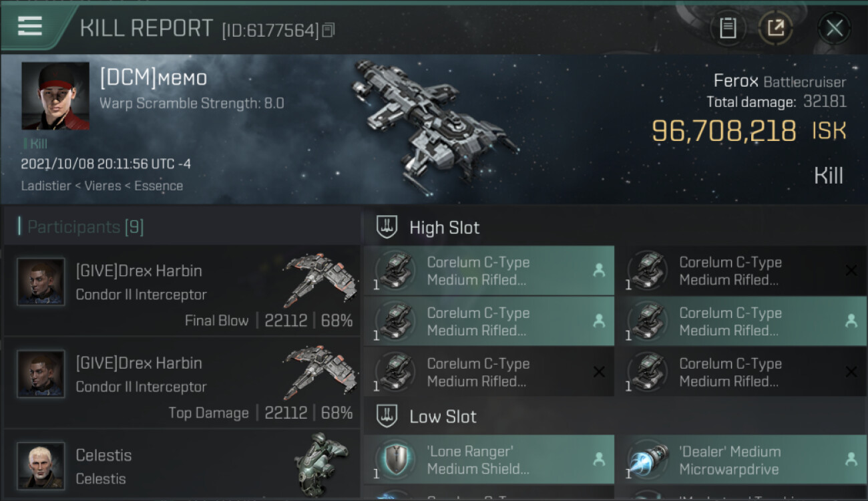868x501 pixels.
Task: Select first Corelum C-Type Medium Rifled module
Action: point(489,271)
